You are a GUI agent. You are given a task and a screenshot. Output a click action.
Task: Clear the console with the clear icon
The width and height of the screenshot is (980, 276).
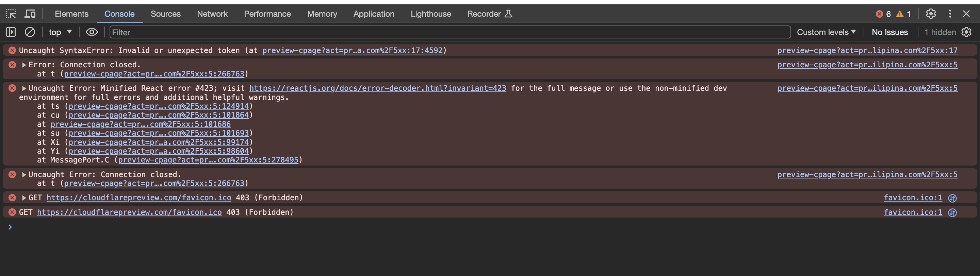click(x=30, y=32)
